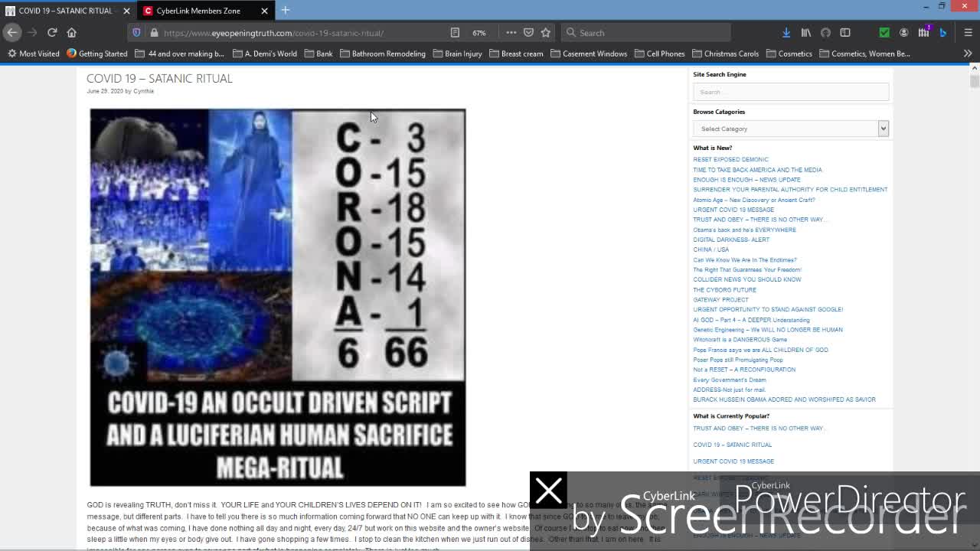Viewport: 980px width, 551px height.
Task: Open TIME TO TAKE BACK AMERICA link
Action: tap(757, 170)
